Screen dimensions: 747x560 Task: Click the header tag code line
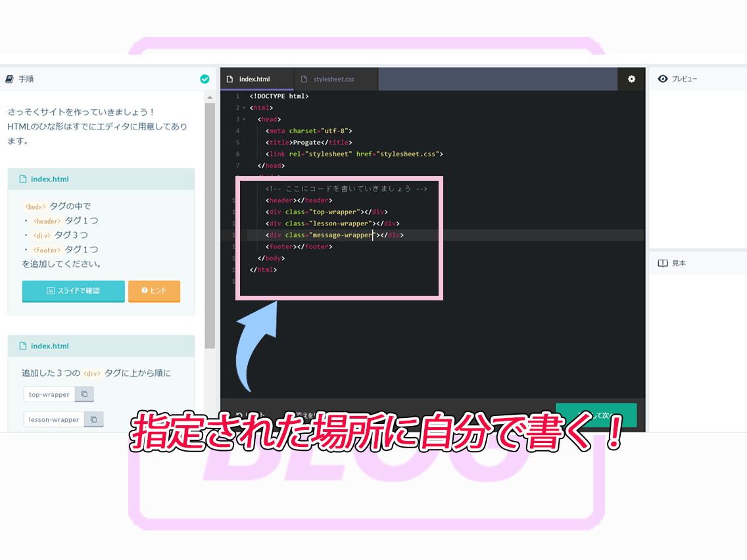pyautogui.click(x=299, y=200)
